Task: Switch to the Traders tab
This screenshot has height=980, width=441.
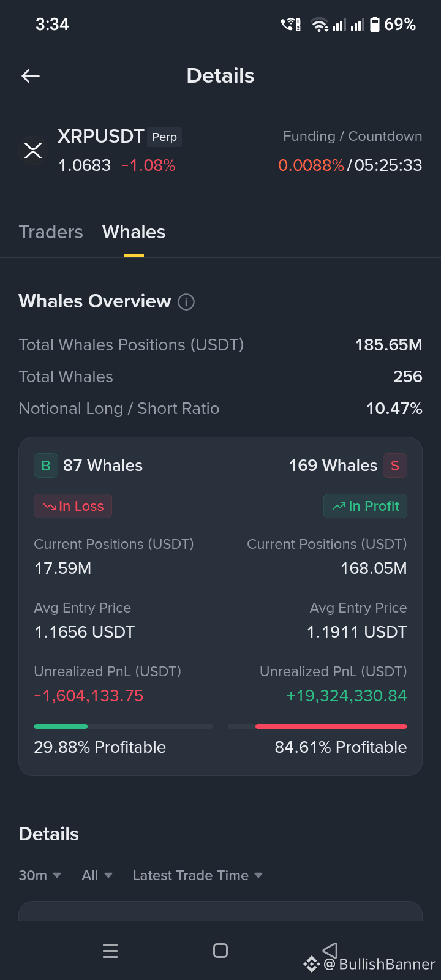Action: (51, 232)
